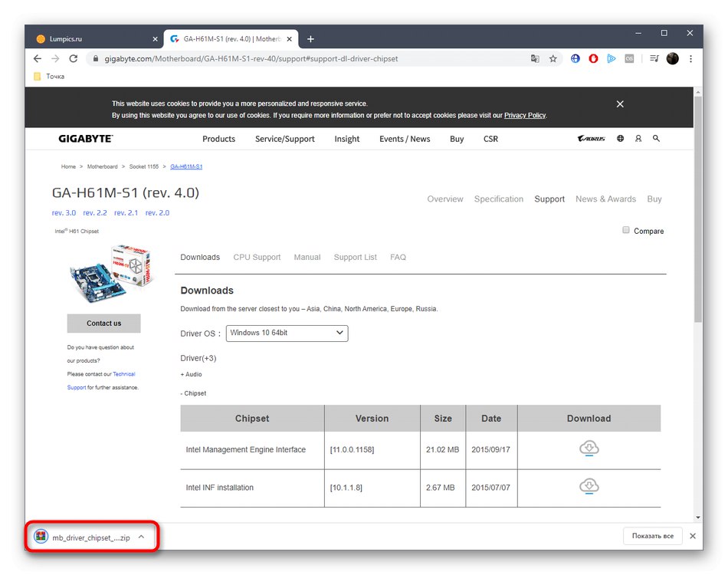Open a new browser tab

[x=310, y=39]
